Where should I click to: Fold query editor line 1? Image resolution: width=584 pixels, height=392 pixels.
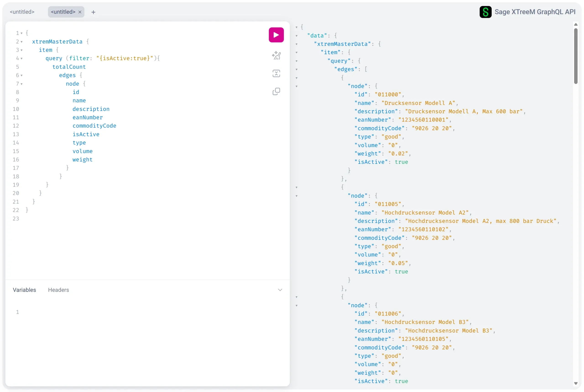(21, 33)
